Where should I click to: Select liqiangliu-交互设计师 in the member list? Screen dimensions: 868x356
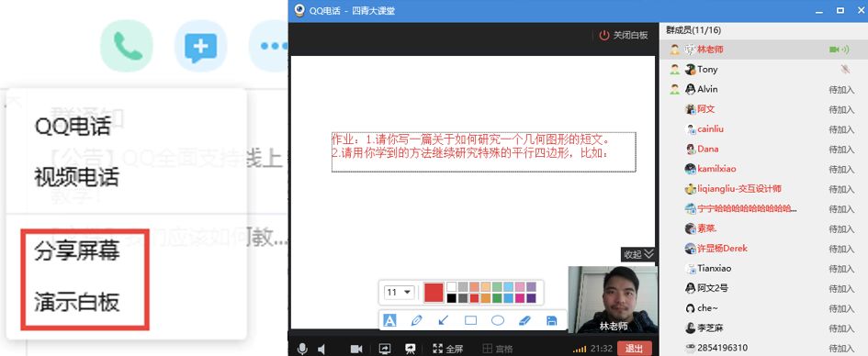click(x=763, y=188)
